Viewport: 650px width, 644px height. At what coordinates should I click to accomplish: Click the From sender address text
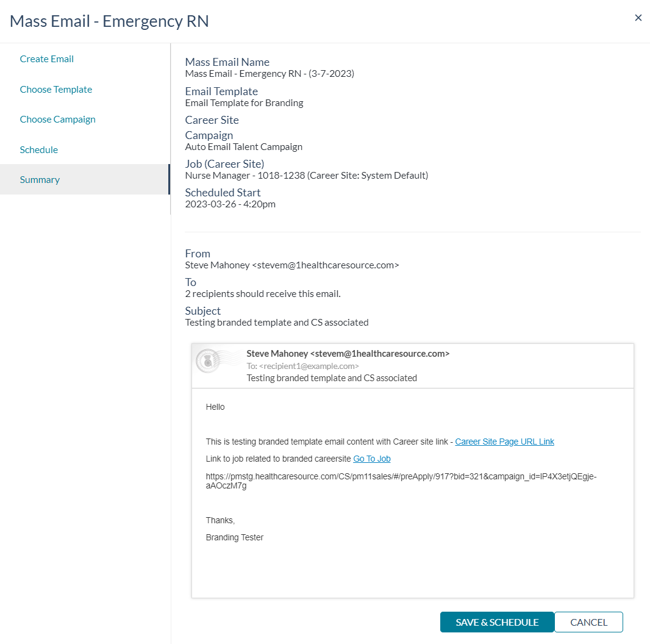click(292, 265)
